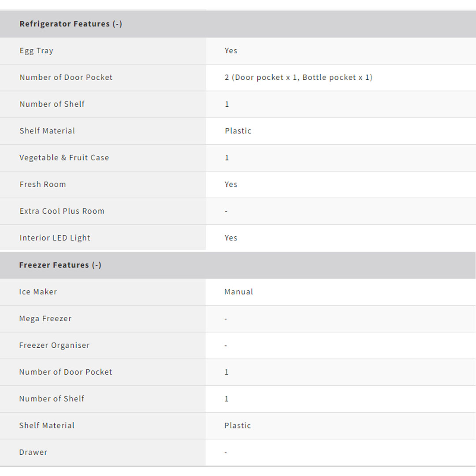The image size is (476, 476).
Task: Click the Extra Cool Plus Room label
Action: pyautogui.click(x=62, y=211)
